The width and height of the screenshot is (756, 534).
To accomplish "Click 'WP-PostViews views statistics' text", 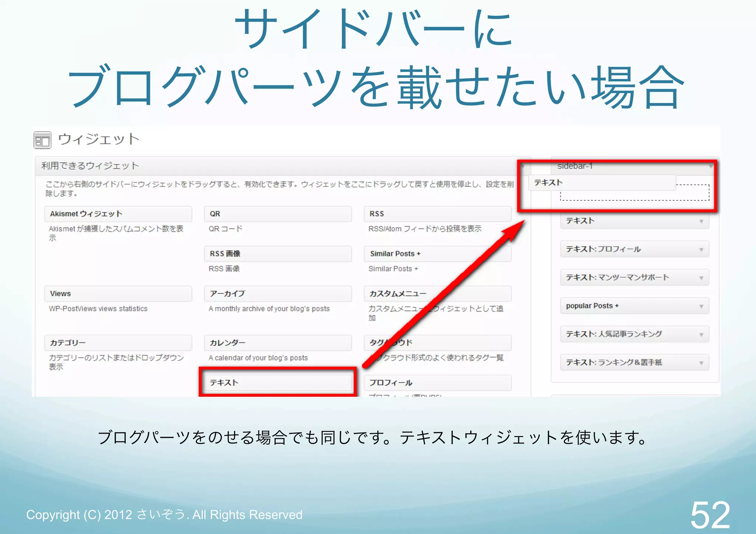I will point(98,309).
